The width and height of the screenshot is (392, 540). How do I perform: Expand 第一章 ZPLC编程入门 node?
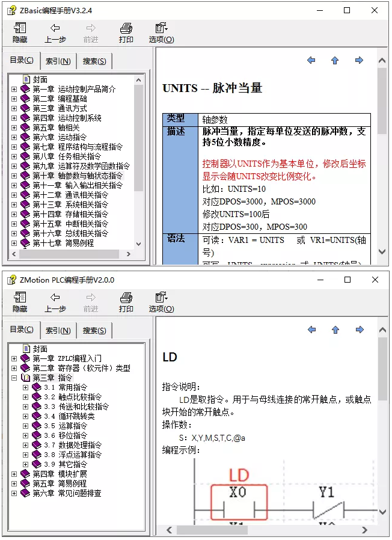click(x=14, y=358)
